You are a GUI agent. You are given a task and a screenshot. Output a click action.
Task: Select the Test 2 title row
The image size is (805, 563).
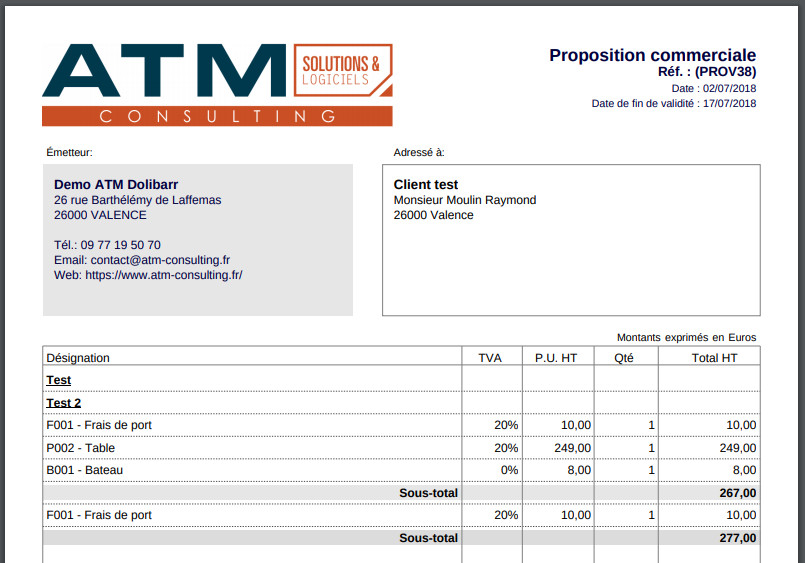tap(401, 403)
